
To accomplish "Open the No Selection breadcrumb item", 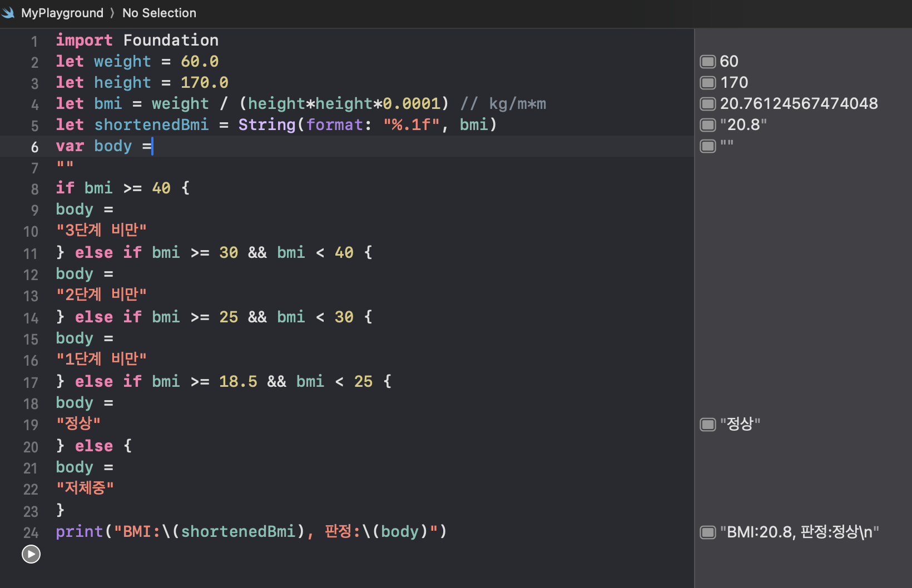I will [x=159, y=13].
